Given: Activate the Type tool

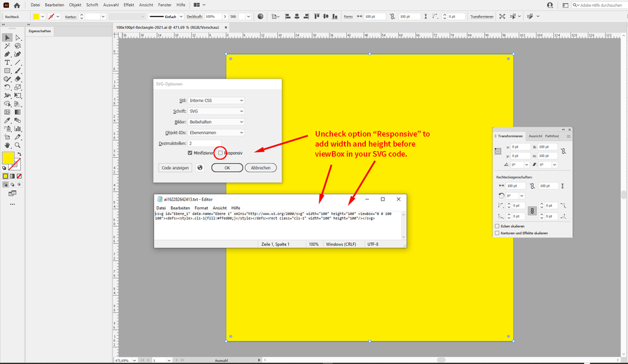Looking at the screenshot, I should 7,63.
